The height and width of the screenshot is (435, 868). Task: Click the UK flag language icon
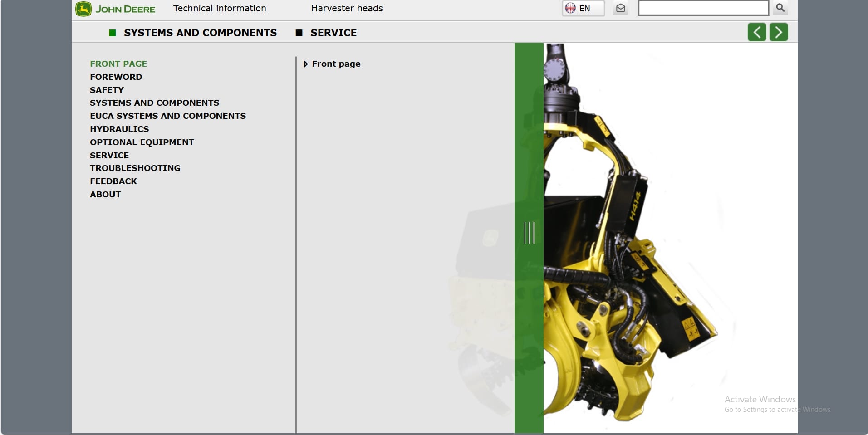[571, 8]
